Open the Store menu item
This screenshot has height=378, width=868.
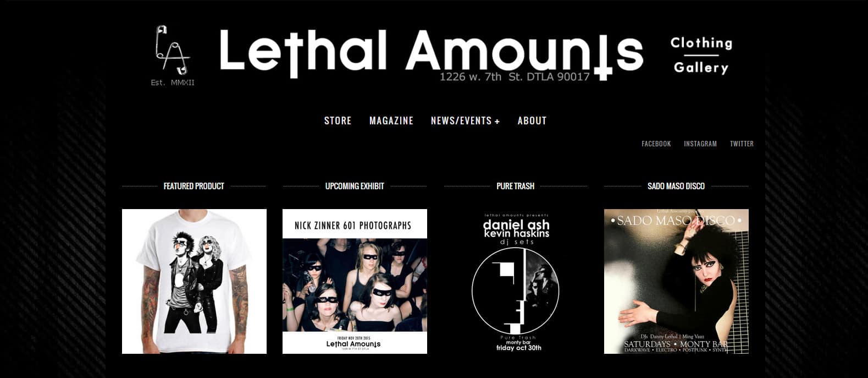[x=338, y=120]
